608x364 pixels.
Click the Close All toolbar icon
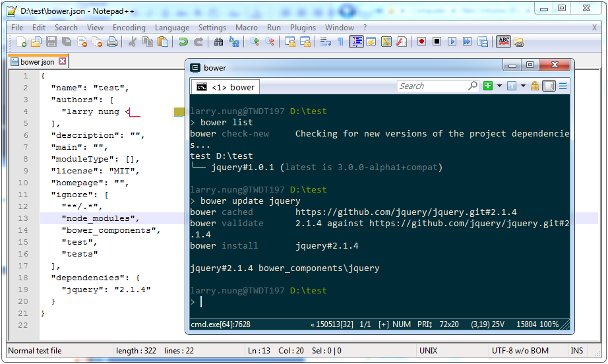pyautogui.click(x=97, y=42)
